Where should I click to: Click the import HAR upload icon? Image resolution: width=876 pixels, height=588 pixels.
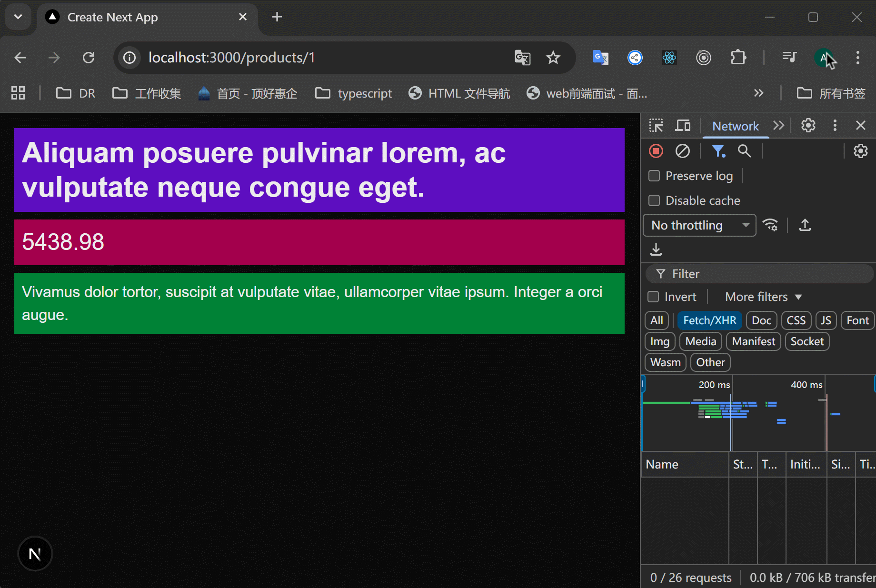coord(805,225)
